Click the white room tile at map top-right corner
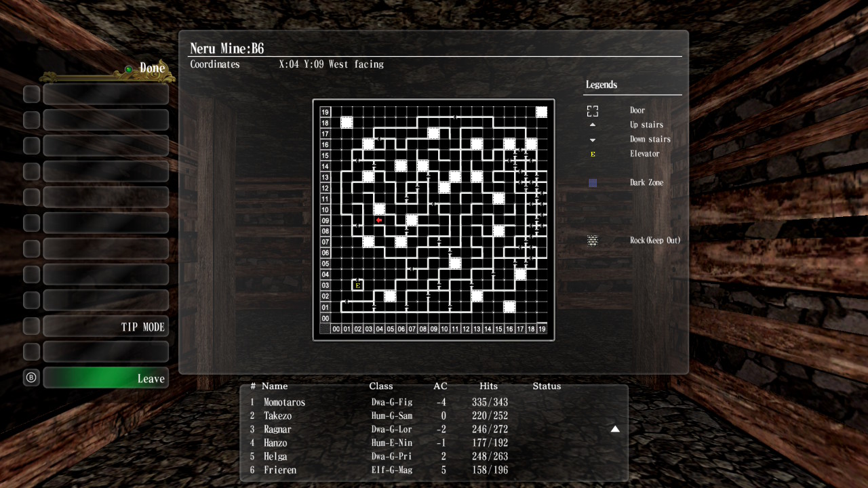The height and width of the screenshot is (488, 868). pos(541,112)
